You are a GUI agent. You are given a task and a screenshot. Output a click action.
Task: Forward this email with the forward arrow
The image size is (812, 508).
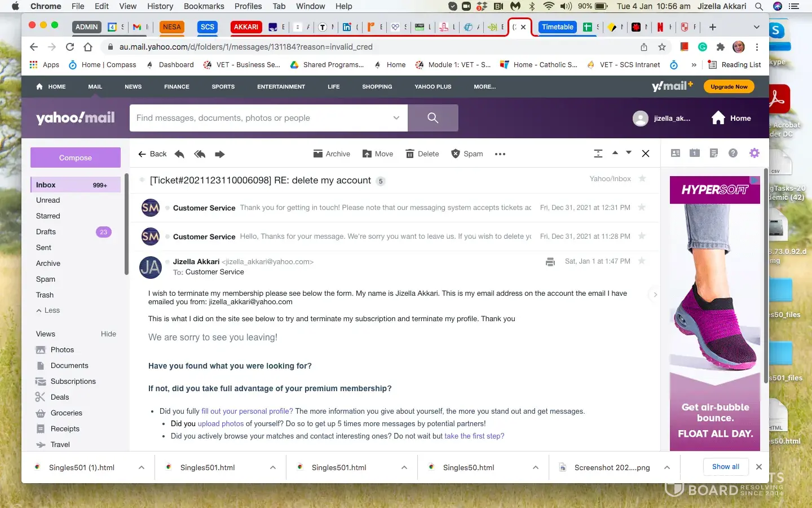220,154
